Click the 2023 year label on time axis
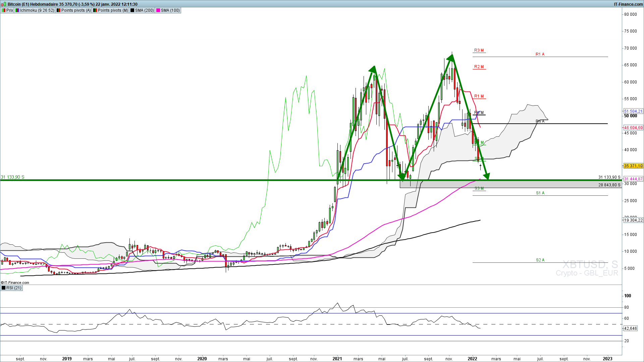Screen dimensions: 644x362 607,359
